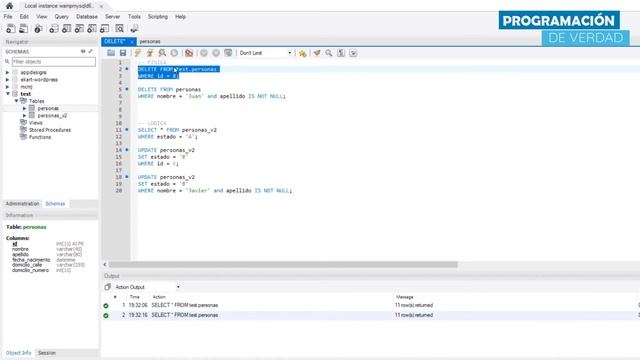
Task: Switch to the personas editor tab
Action: tap(150, 41)
